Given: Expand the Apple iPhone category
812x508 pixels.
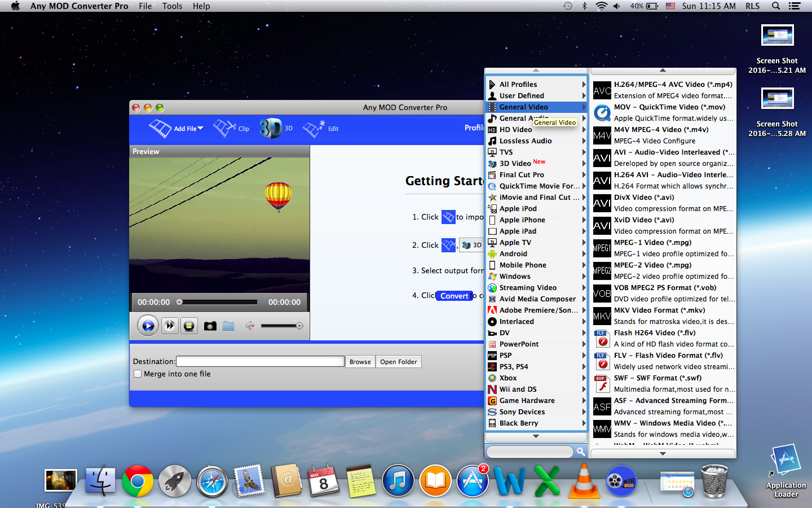Looking at the screenshot, I should point(537,220).
